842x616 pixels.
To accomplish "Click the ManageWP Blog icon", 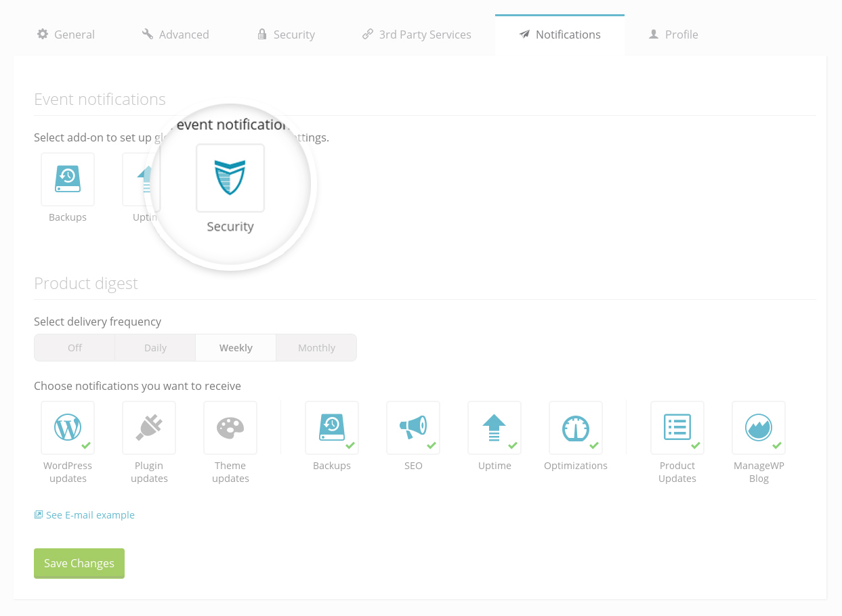I will coord(759,428).
